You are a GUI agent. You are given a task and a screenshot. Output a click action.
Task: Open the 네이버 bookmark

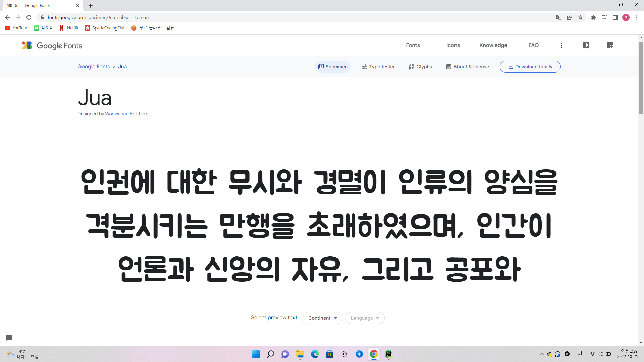pyautogui.click(x=44, y=28)
